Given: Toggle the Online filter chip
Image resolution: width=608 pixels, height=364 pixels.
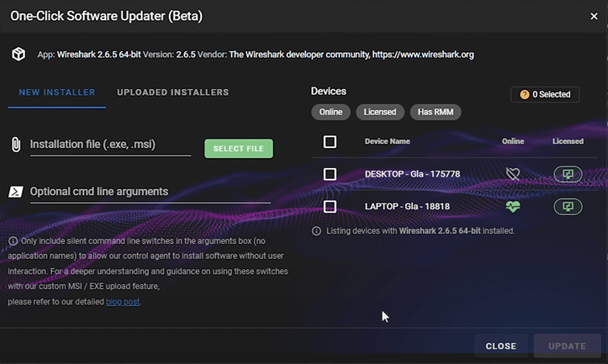Looking at the screenshot, I should (331, 112).
